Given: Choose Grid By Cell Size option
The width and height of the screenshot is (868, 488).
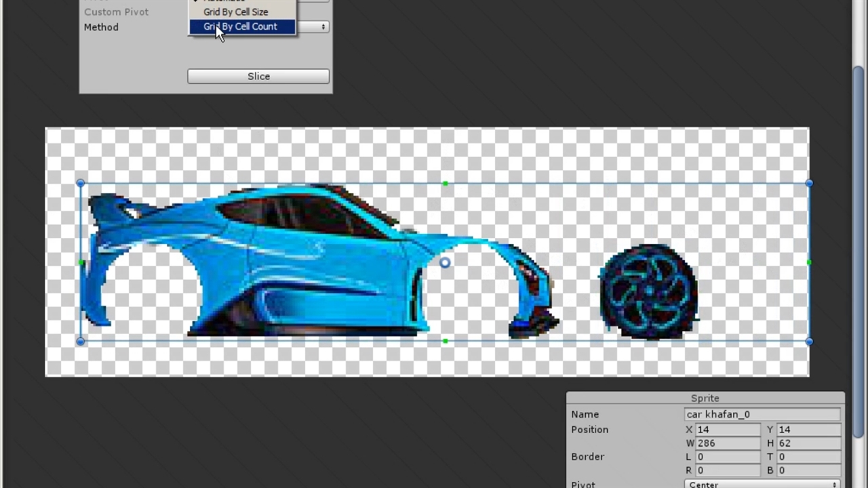Looking at the screenshot, I should pyautogui.click(x=235, y=12).
